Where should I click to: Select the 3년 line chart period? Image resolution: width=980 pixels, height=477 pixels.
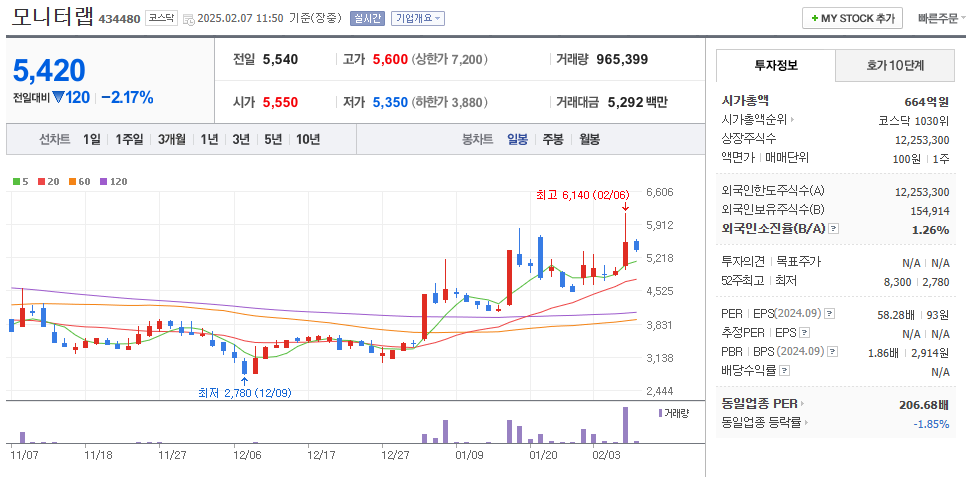coord(241,139)
